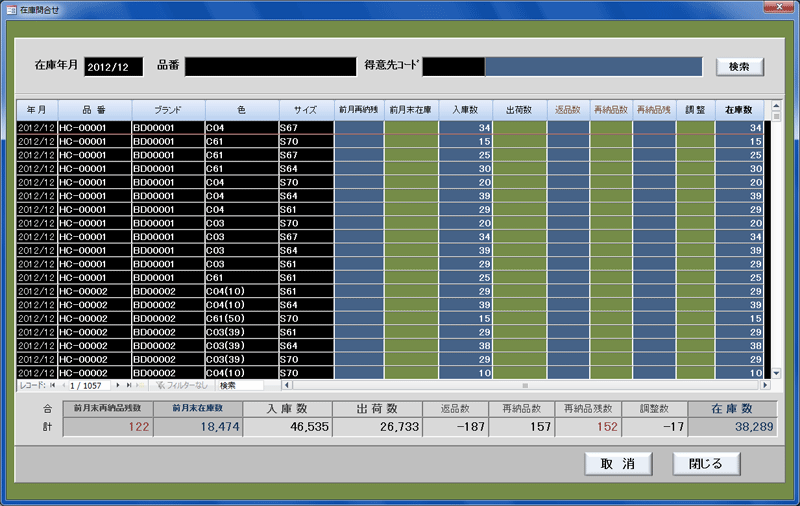Close the 在庫問合せ window
The width and height of the screenshot is (800, 506).
(x=780, y=7)
